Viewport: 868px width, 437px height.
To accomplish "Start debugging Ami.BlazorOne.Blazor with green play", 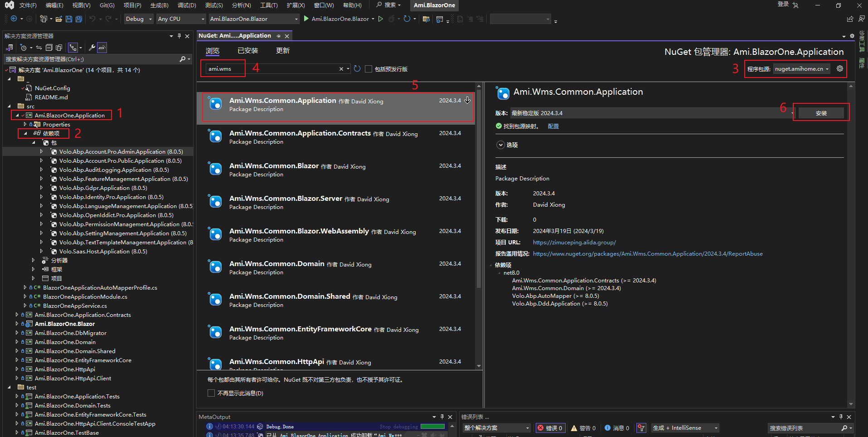I will (x=306, y=19).
